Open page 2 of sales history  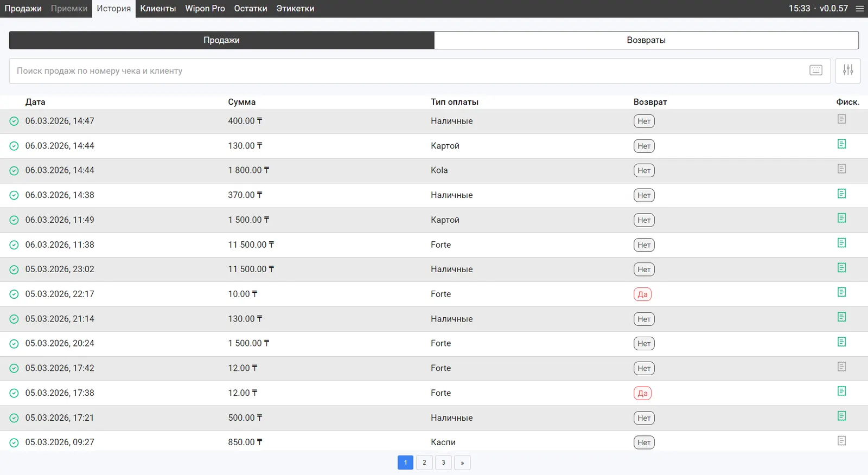point(424,463)
